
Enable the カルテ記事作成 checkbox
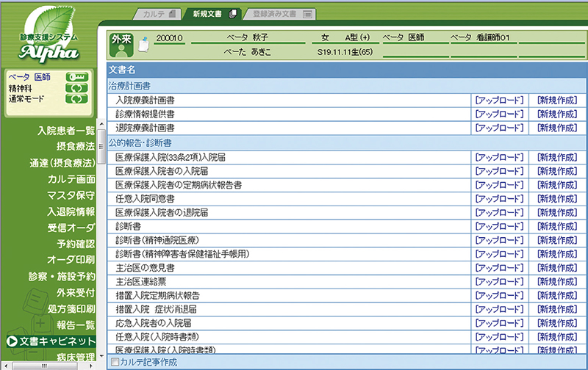(114, 362)
